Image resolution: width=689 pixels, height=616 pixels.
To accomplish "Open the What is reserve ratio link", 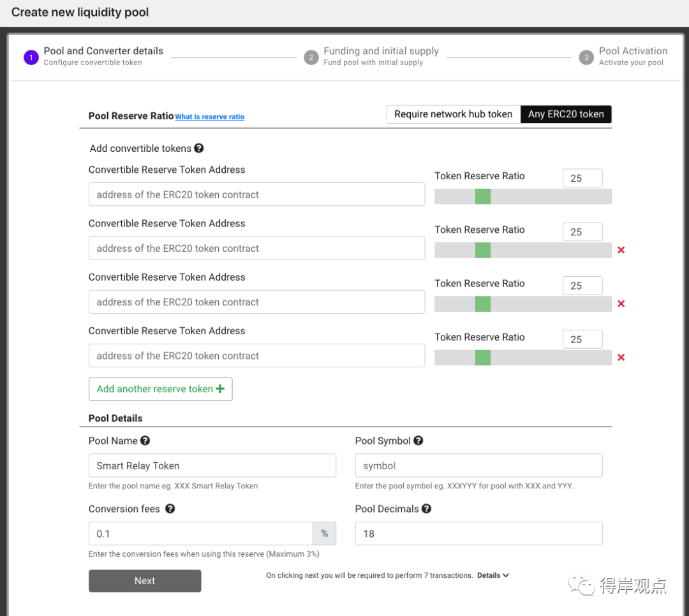I will 210,117.
